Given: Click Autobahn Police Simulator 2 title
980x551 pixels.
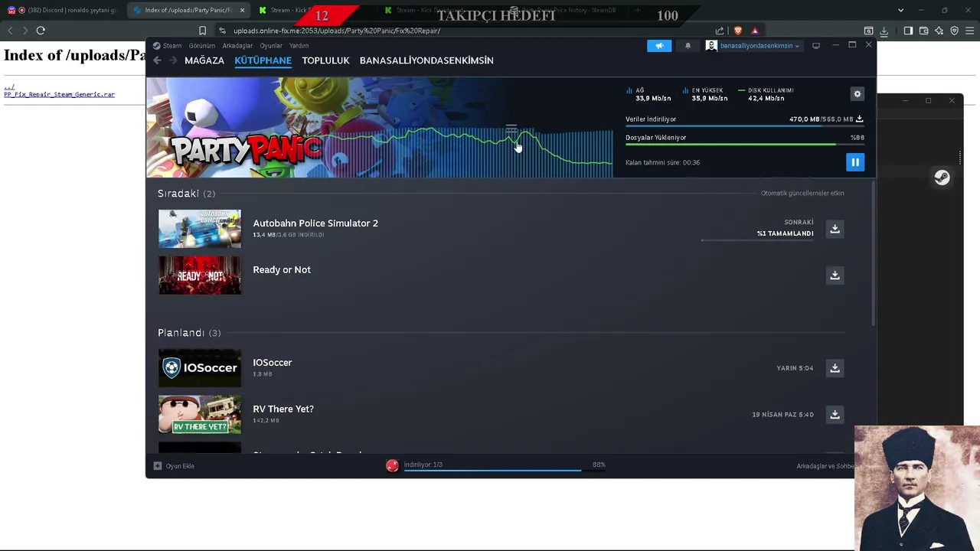Looking at the screenshot, I should pos(315,223).
